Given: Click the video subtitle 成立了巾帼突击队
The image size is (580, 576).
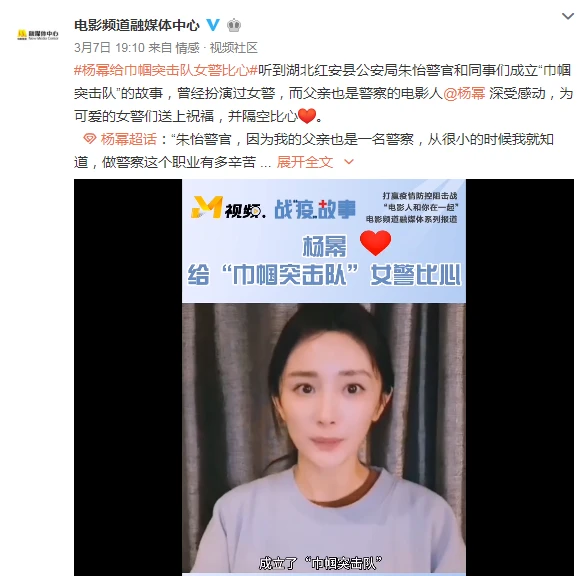Looking at the screenshot, I should pyautogui.click(x=320, y=563).
